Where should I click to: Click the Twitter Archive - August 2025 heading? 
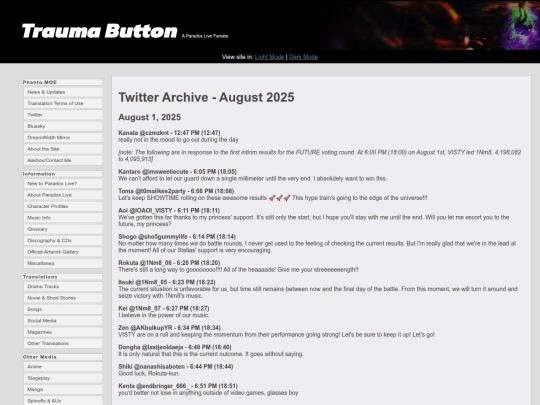pos(206,97)
